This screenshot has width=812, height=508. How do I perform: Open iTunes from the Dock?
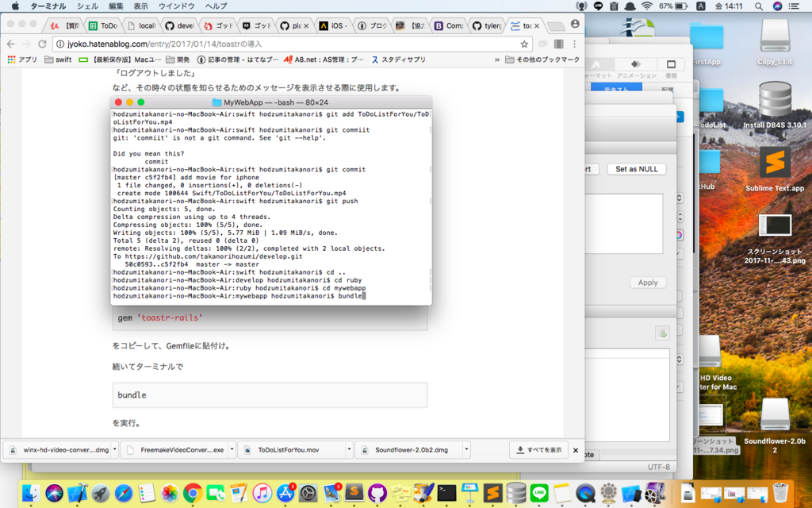click(x=262, y=493)
